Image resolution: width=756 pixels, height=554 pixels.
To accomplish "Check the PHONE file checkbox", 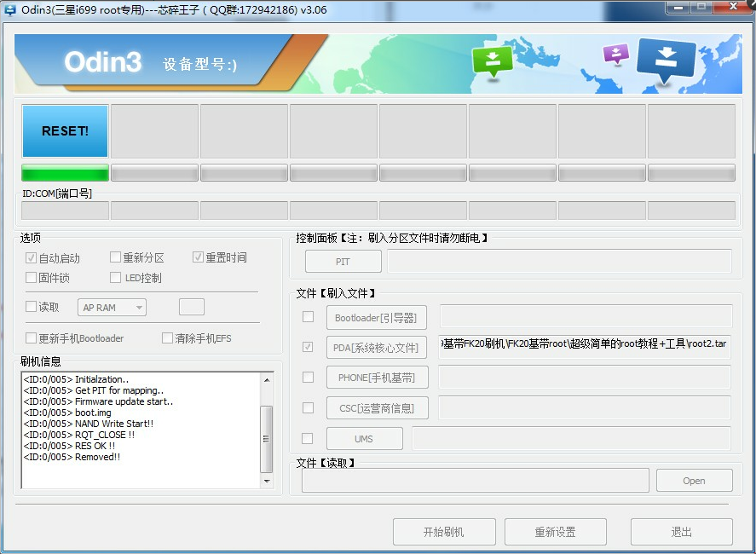I will (308, 377).
